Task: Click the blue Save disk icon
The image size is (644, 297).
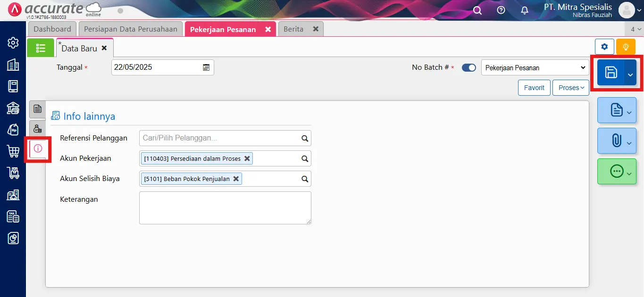Action: [x=611, y=72]
